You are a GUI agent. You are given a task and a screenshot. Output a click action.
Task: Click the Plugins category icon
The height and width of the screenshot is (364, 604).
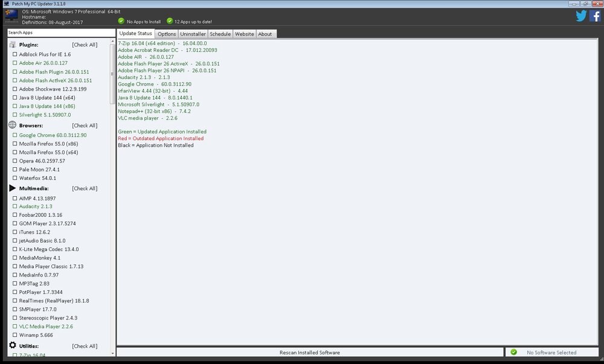pos(12,45)
